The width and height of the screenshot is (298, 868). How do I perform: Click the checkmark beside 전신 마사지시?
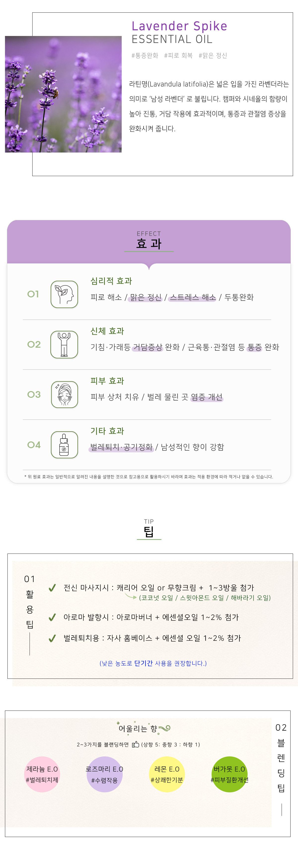52,588
